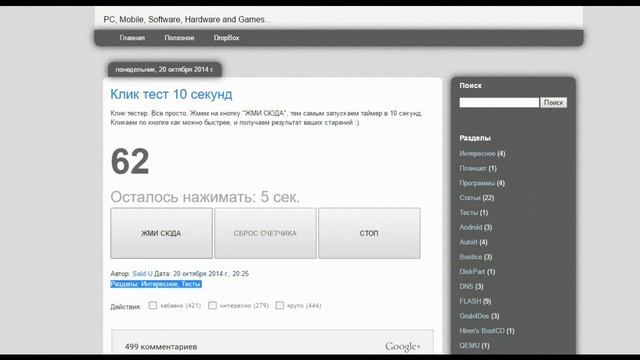Image resolution: width=640 pixels, height=360 pixels.
Task: Tick the интересно (279) checkbox
Action: pyautogui.click(x=212, y=305)
